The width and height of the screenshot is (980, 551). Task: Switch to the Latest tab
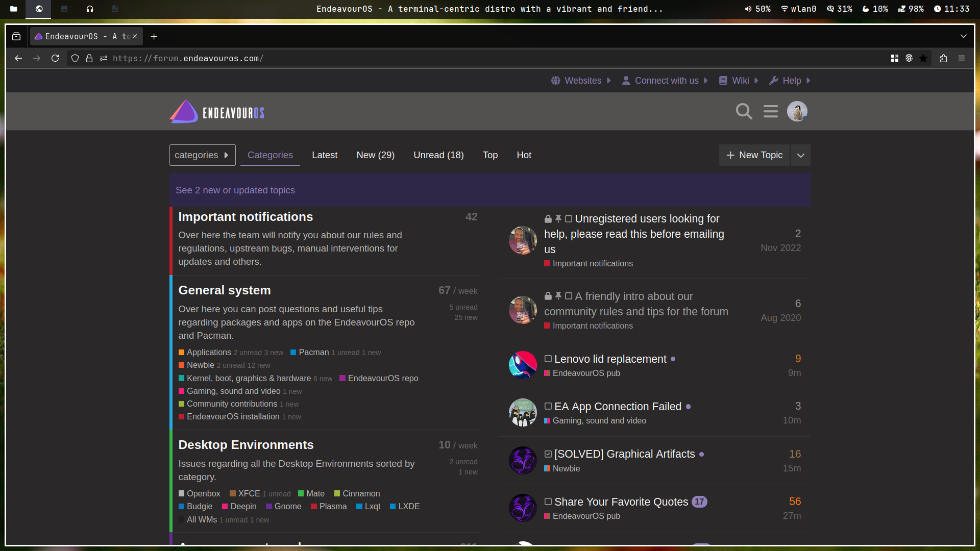coord(325,155)
